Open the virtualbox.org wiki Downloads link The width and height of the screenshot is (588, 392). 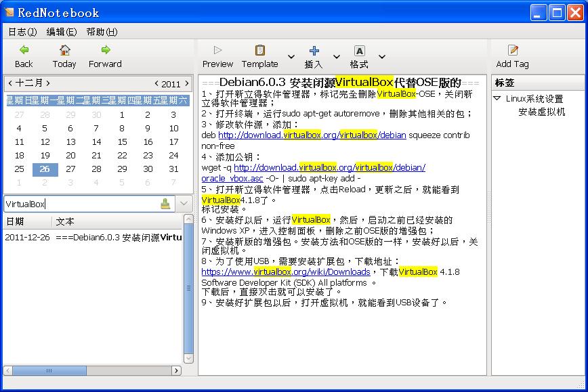(286, 271)
